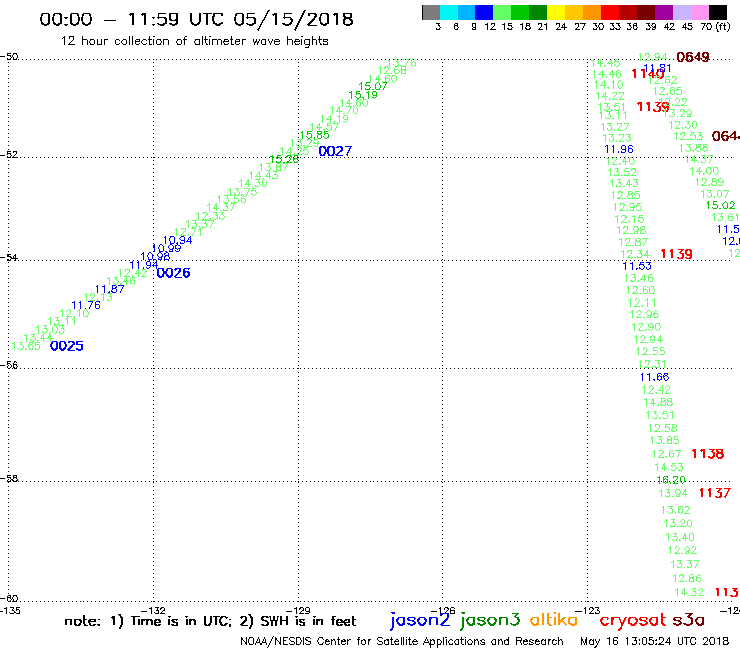Click the orange swatch in the color scale
This screenshot has height=650, width=740.
[x=592, y=12]
